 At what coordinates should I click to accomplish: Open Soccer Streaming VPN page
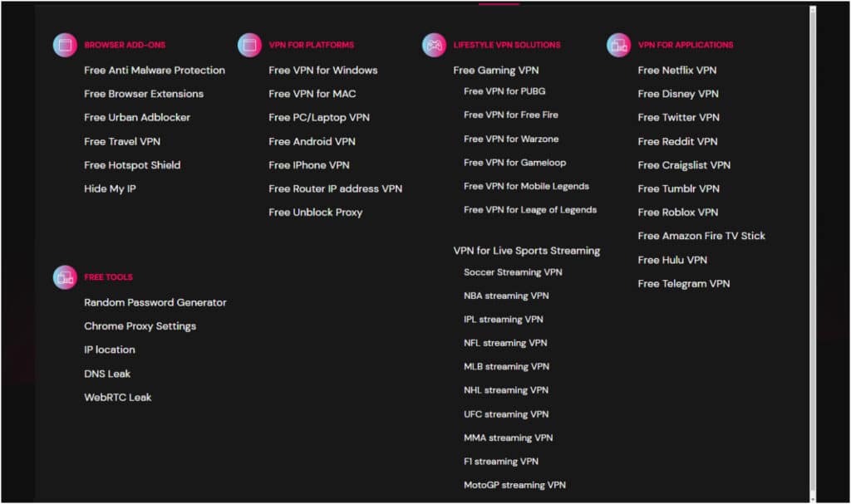pos(513,272)
